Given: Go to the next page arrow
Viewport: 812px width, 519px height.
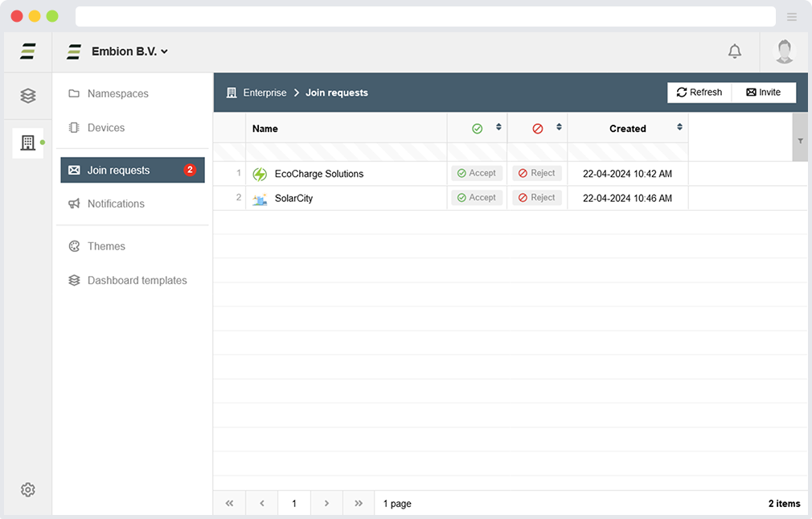Looking at the screenshot, I should click(x=326, y=504).
